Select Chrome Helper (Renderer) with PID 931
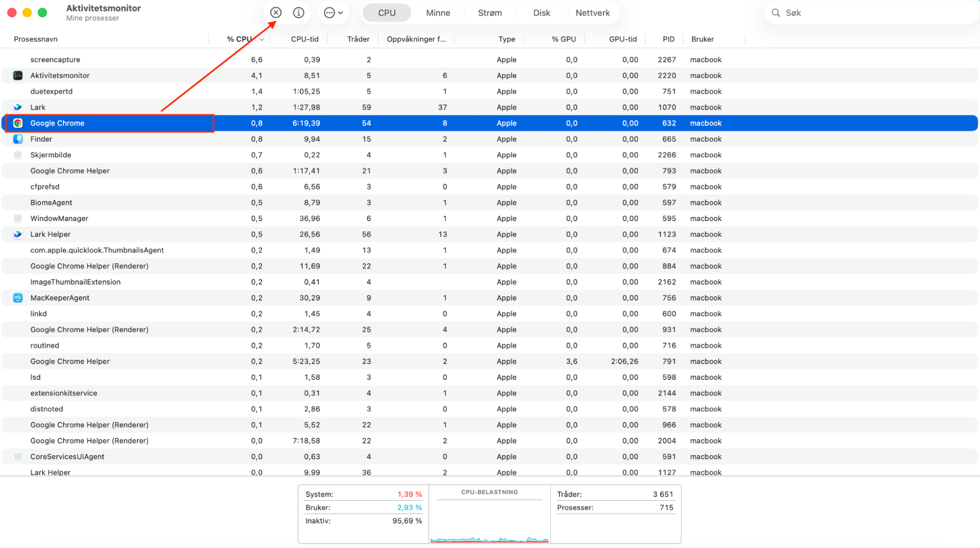 click(x=89, y=330)
